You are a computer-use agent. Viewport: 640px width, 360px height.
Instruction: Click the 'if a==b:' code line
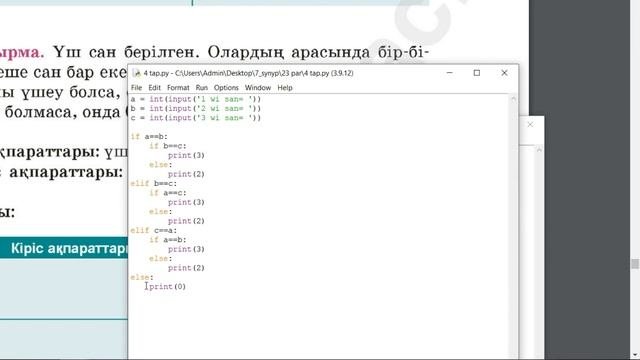tap(149, 137)
